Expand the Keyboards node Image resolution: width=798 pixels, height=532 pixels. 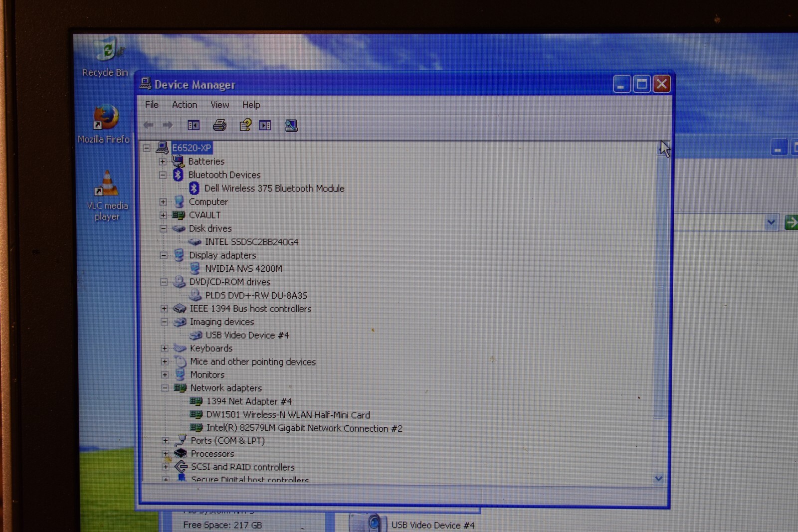(x=165, y=348)
